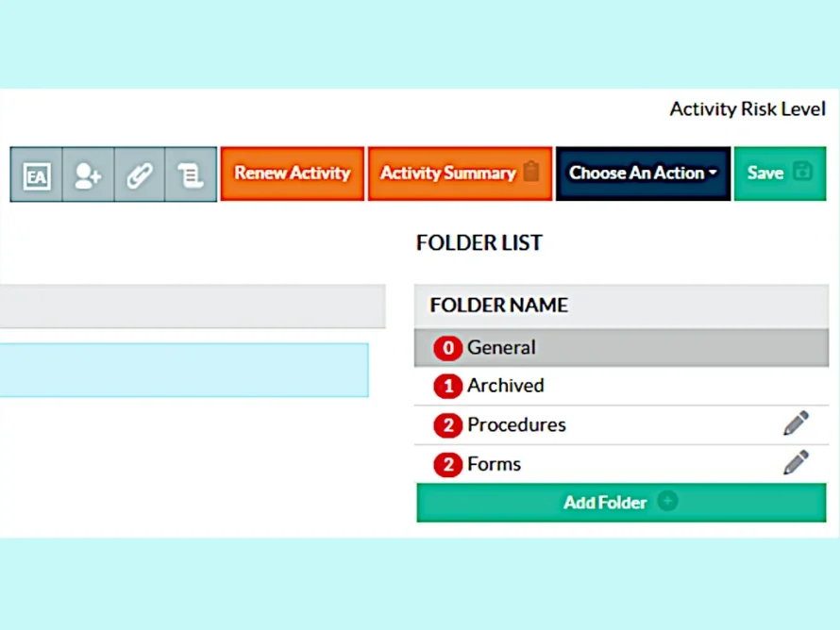Click the light blue highlighted field

pyautogui.click(x=184, y=371)
